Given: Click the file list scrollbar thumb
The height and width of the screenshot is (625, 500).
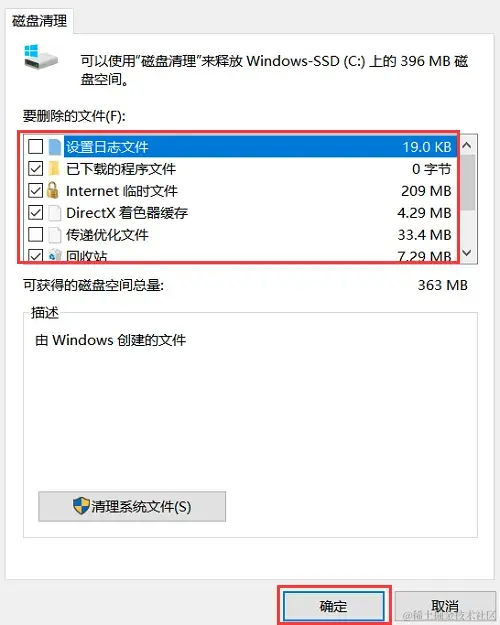Looking at the screenshot, I should [x=468, y=183].
